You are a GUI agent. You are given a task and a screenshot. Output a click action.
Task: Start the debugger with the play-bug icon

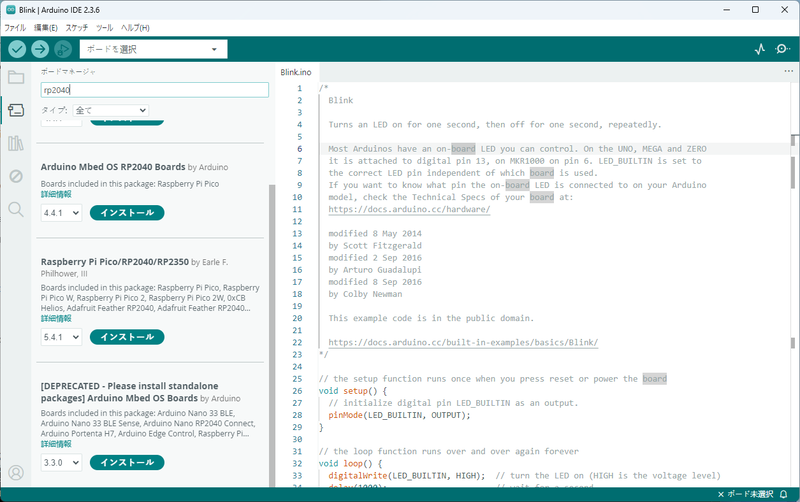click(63, 49)
